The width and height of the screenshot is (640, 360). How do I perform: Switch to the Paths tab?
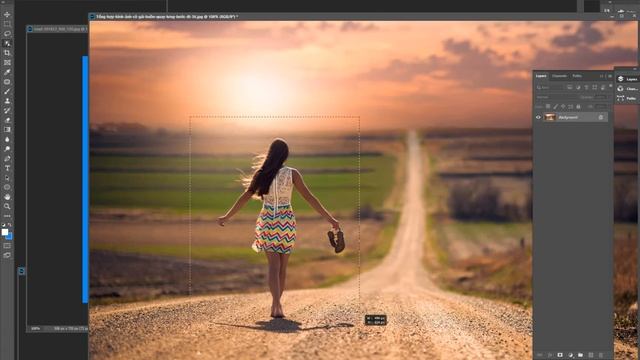tap(577, 76)
